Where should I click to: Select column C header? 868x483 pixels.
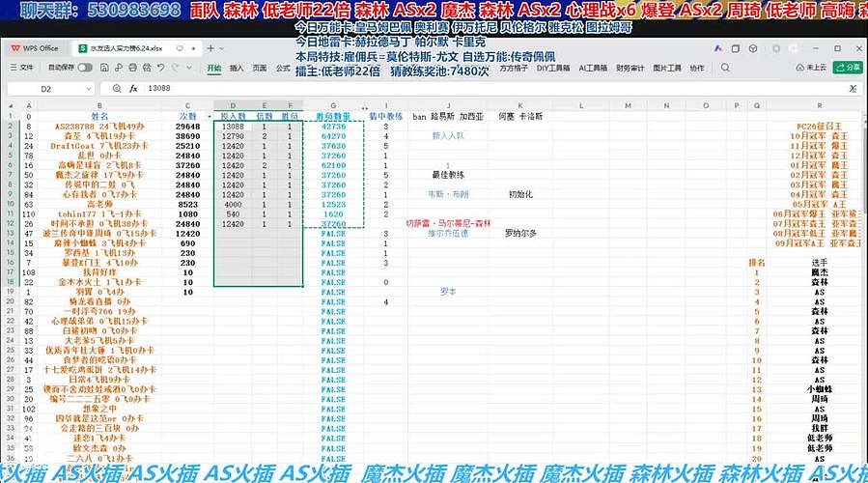click(x=187, y=106)
